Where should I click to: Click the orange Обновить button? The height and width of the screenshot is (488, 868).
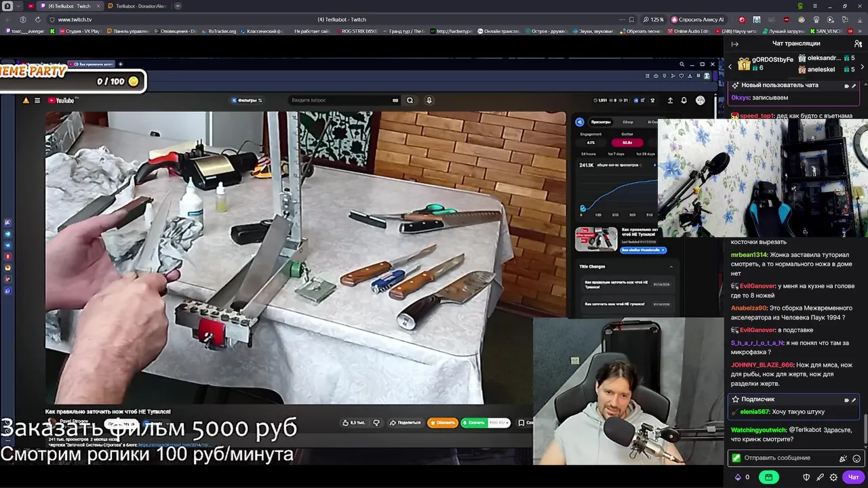pyautogui.click(x=442, y=423)
